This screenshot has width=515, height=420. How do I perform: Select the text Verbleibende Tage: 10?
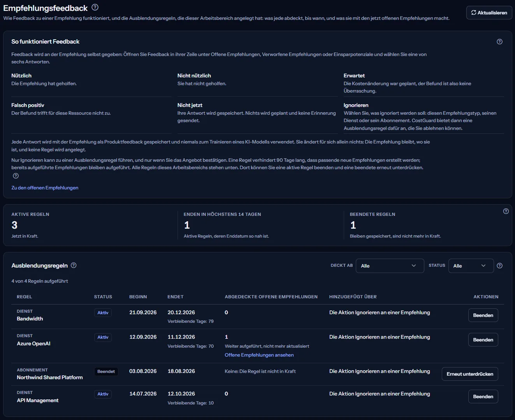[191, 403]
